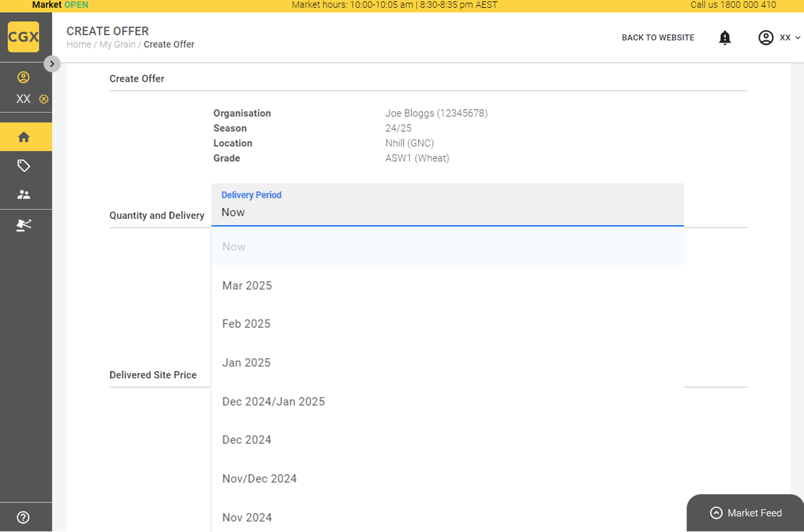Select Mar 2025 delivery period
This screenshot has width=804, height=532.
tap(247, 285)
